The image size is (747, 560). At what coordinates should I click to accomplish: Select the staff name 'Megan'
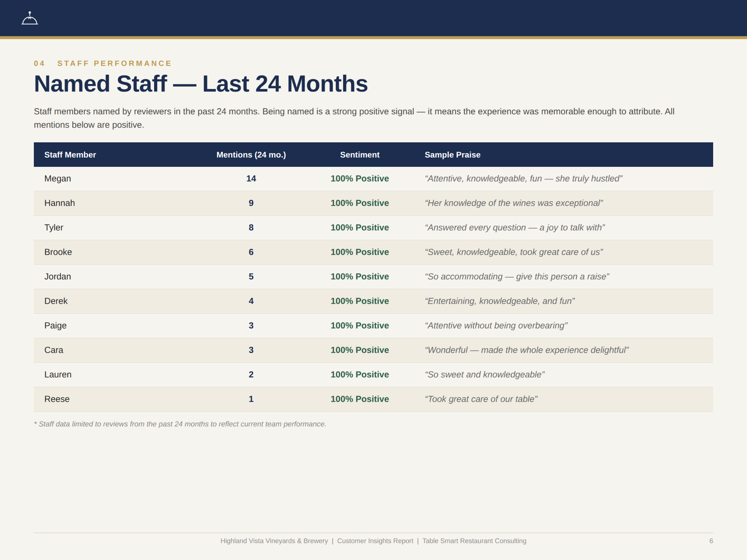(x=58, y=178)
